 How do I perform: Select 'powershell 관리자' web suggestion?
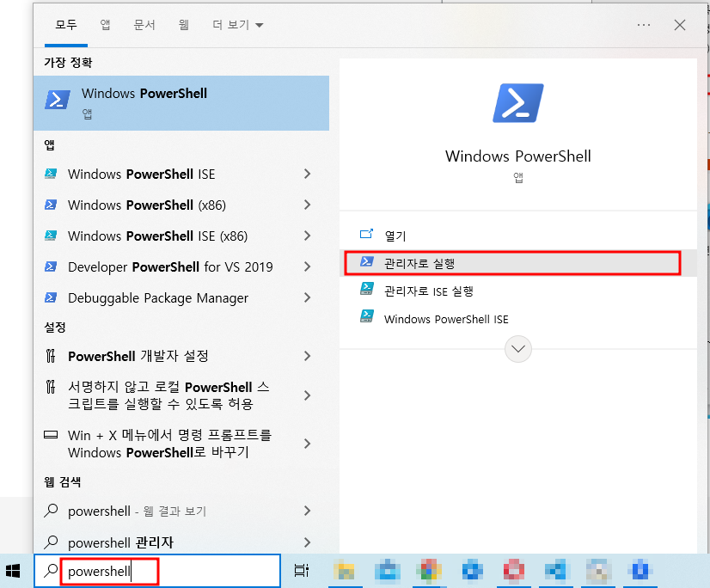tap(181, 542)
